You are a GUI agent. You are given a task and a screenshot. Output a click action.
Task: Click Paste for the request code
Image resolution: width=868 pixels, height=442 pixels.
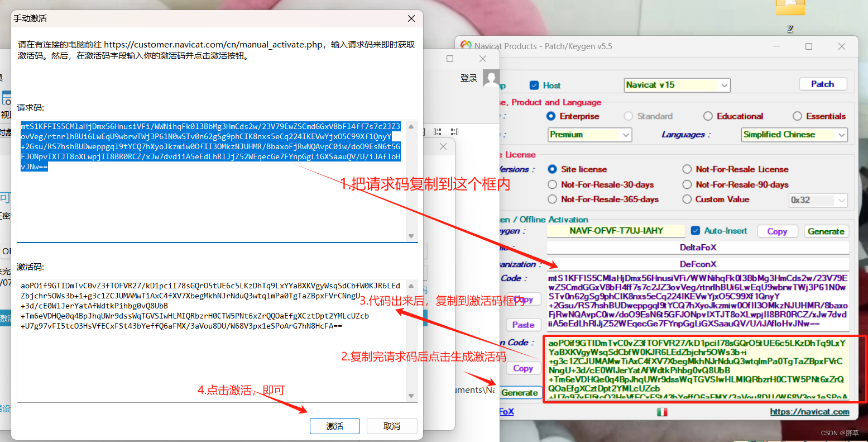(x=523, y=325)
